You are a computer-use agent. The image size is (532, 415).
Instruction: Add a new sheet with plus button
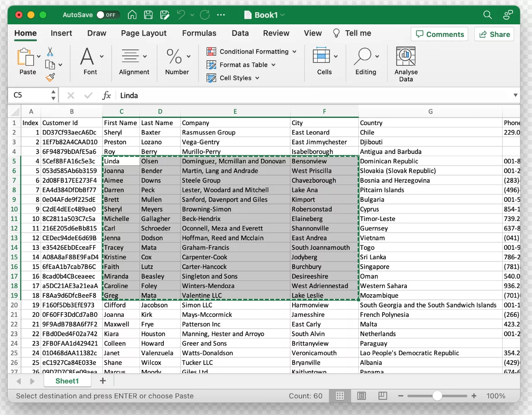(x=103, y=381)
